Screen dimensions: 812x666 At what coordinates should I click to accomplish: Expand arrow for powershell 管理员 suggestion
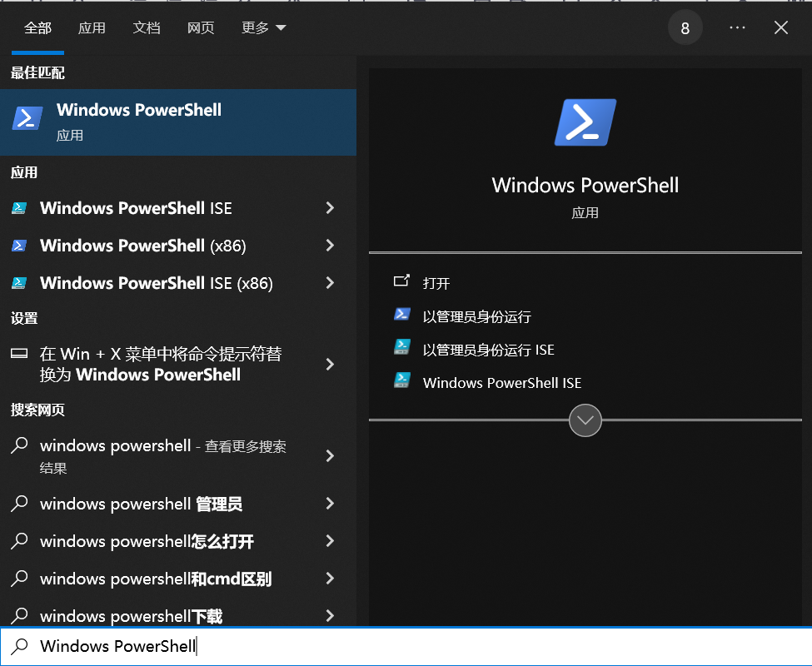coord(330,504)
